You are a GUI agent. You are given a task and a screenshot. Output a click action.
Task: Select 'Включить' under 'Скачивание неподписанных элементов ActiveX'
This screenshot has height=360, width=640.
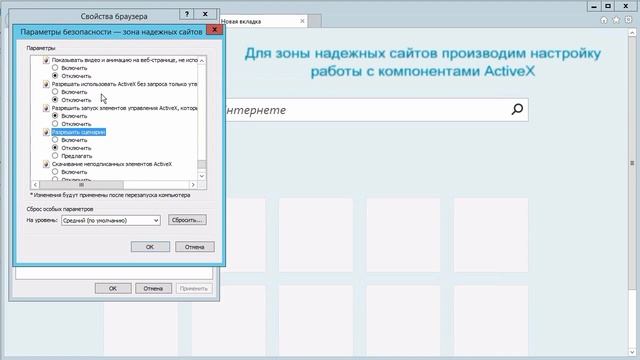point(55,172)
